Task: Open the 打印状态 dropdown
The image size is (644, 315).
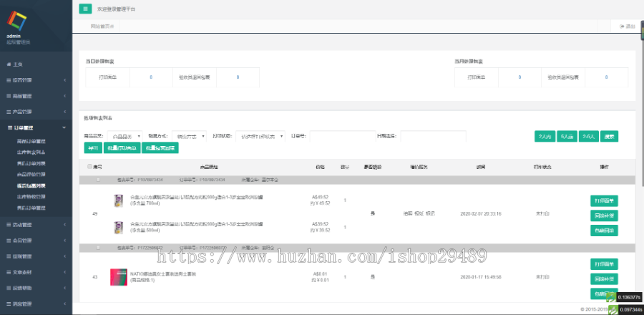Action: point(260,136)
